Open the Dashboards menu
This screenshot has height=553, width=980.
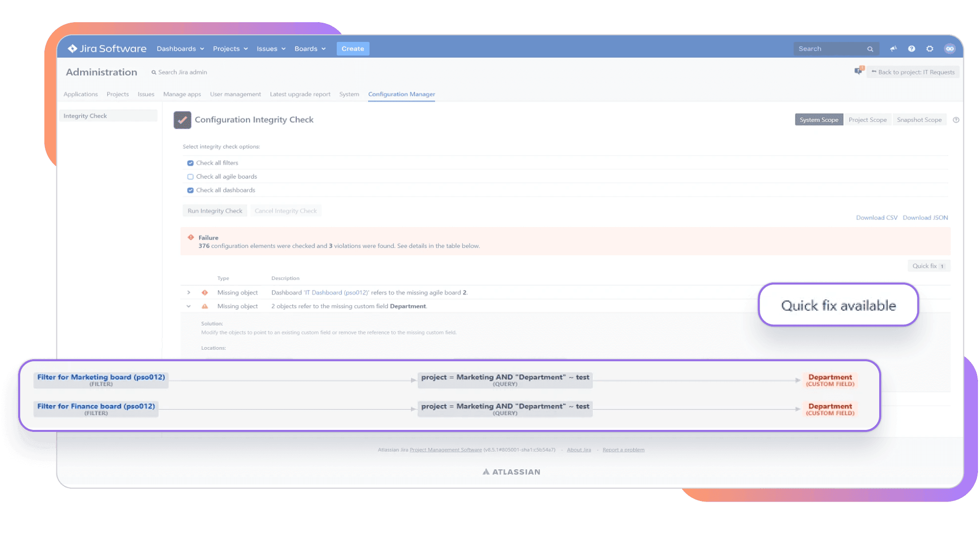(x=180, y=48)
